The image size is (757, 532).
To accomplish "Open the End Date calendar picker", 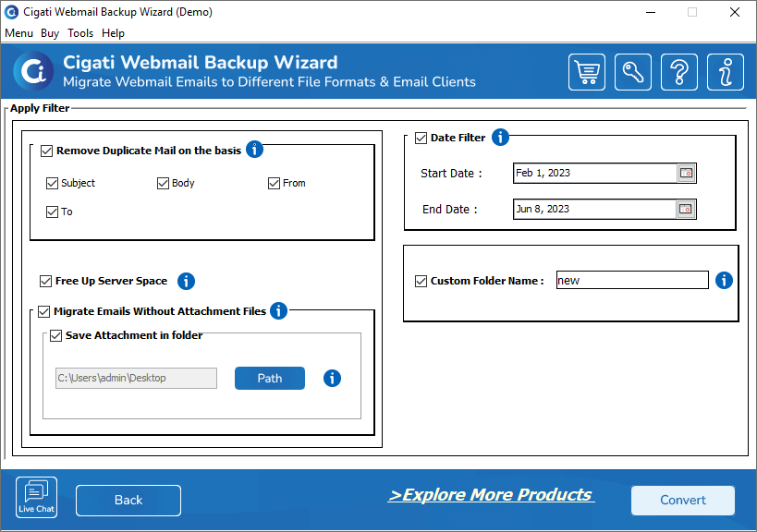I will [686, 210].
